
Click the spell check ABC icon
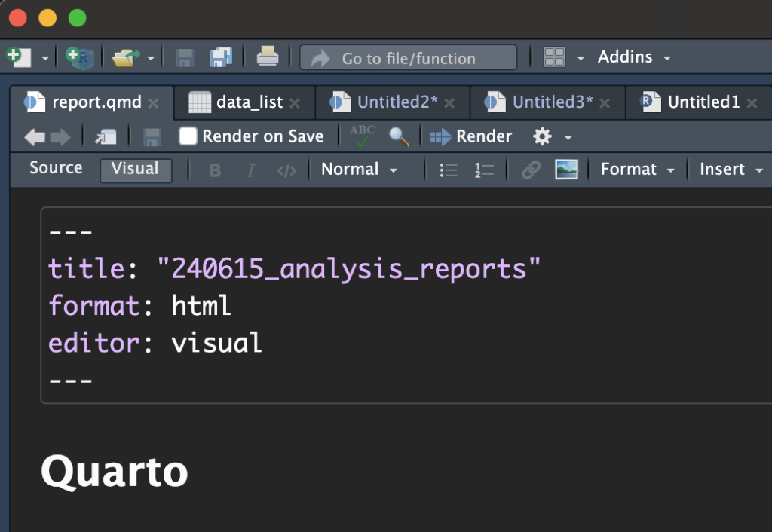(x=363, y=136)
